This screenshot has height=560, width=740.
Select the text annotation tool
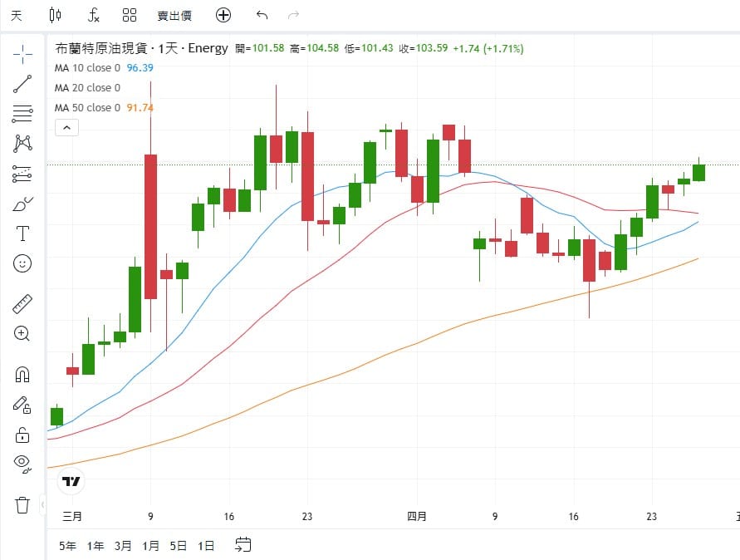click(x=22, y=233)
